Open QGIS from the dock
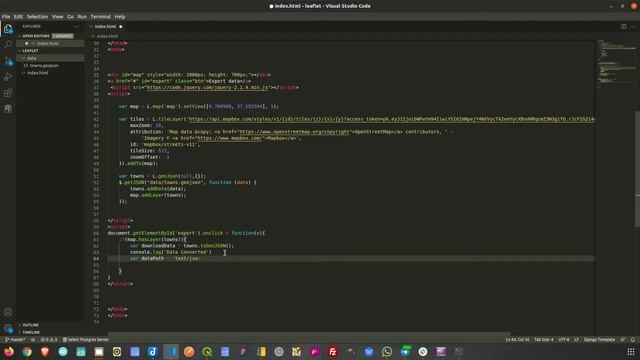Viewport: 640px width, 360px height. pyautogui.click(x=207, y=351)
